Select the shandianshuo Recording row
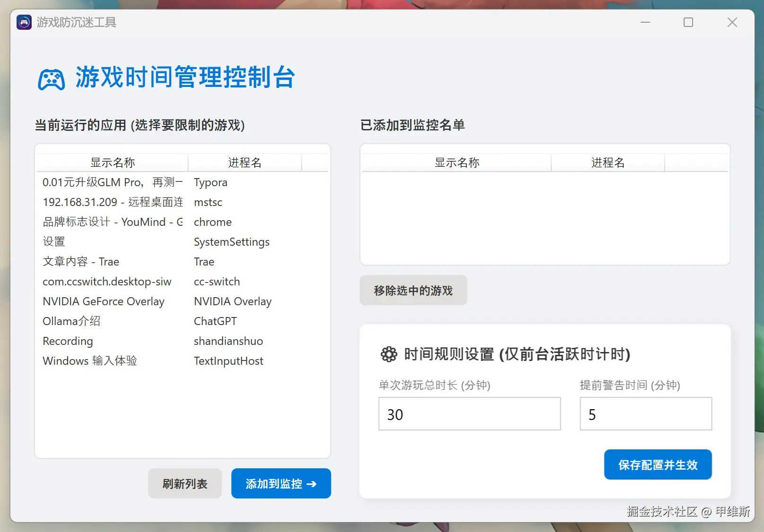 [182, 341]
